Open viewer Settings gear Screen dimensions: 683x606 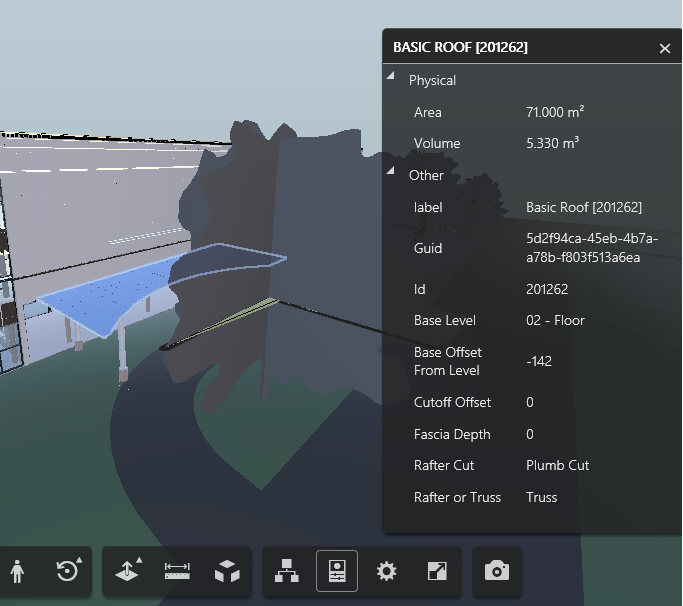pos(386,571)
